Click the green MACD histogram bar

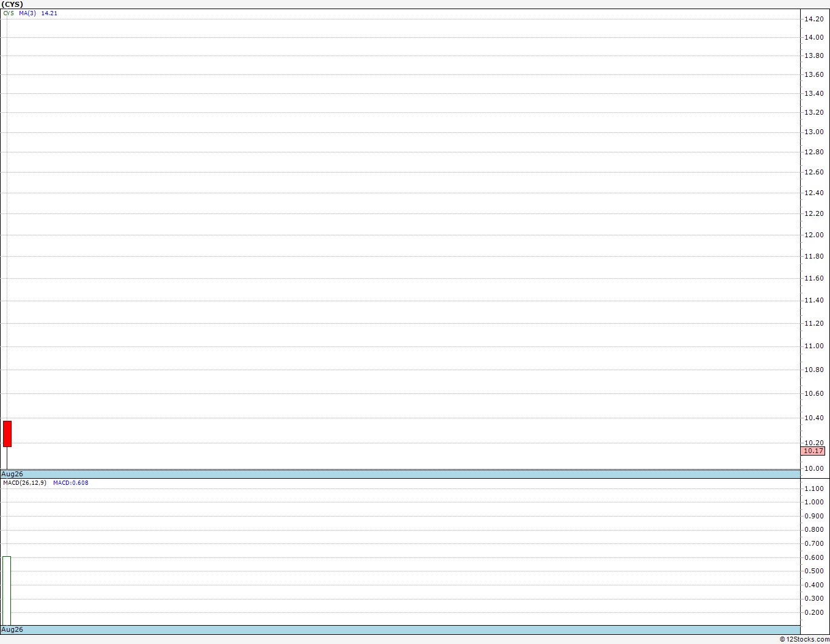[7, 591]
